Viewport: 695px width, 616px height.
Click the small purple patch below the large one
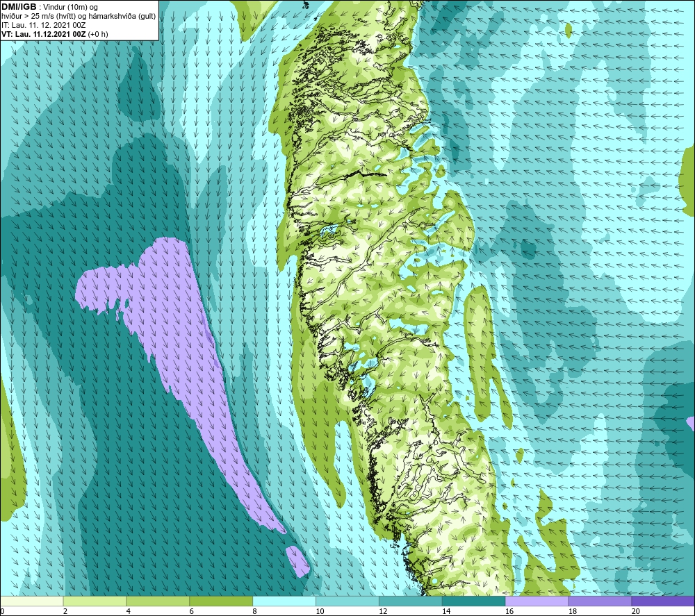297,561
